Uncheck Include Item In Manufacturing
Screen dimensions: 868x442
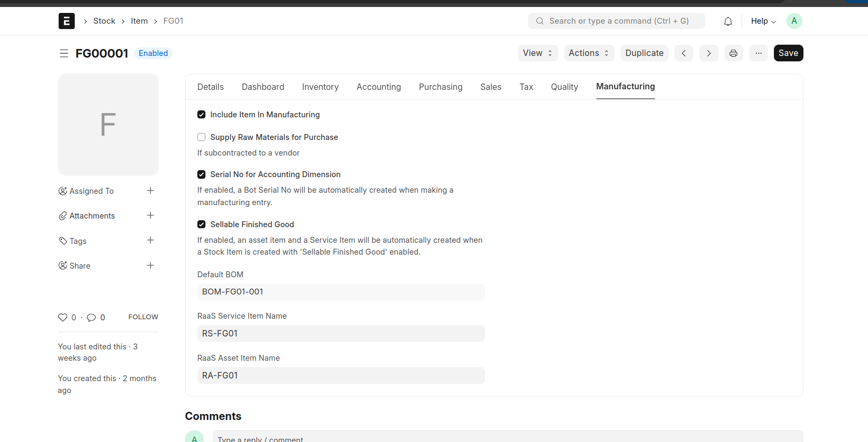202,115
